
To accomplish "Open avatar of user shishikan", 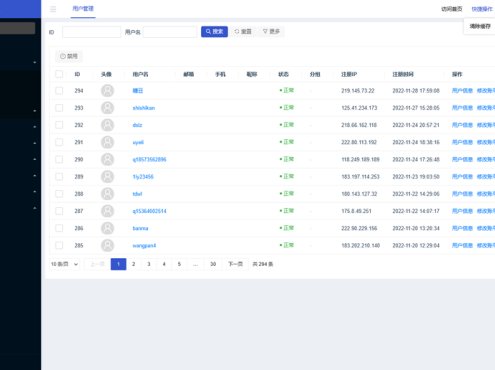I will click(x=107, y=108).
